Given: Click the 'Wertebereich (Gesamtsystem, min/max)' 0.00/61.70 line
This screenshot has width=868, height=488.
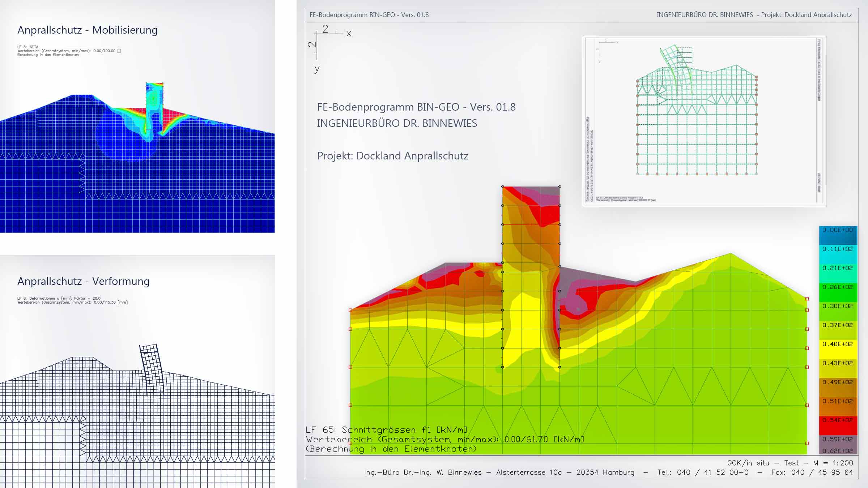Looking at the screenshot, I should (445, 440).
